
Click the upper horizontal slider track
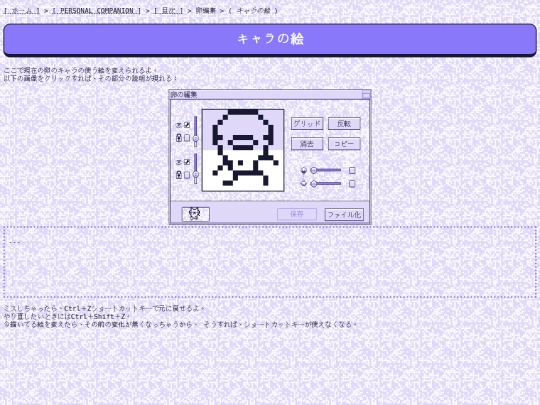pos(327,170)
